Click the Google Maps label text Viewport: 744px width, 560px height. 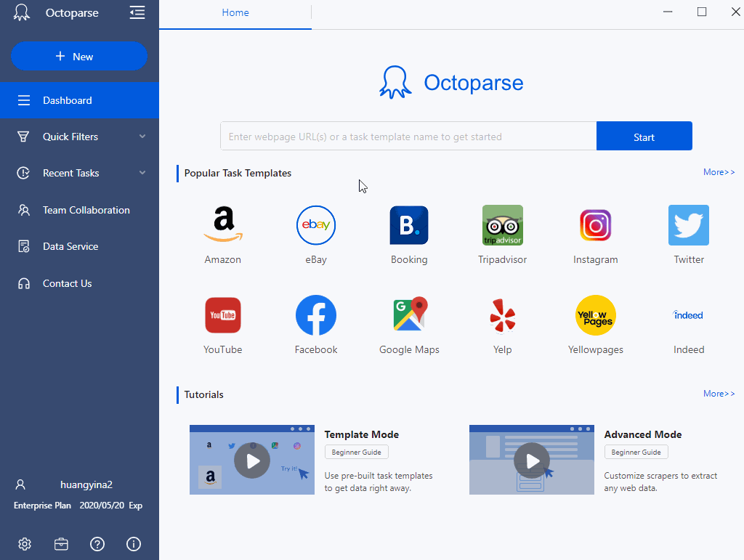click(410, 349)
